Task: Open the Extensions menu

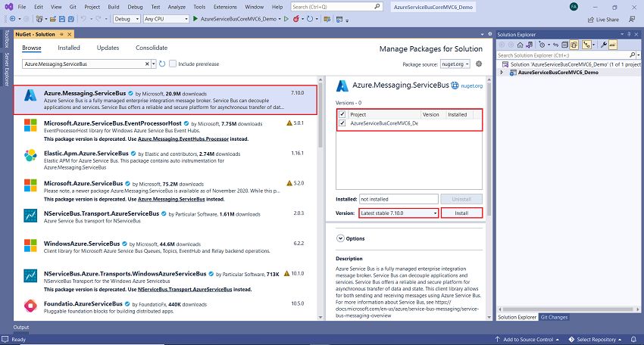Action: tap(225, 7)
